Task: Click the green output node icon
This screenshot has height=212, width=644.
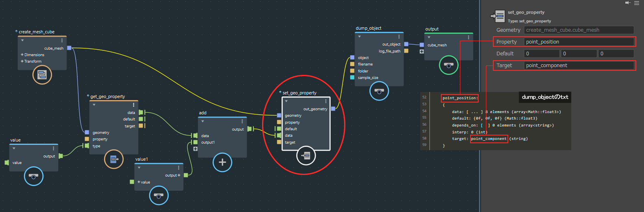Action: (x=449, y=65)
